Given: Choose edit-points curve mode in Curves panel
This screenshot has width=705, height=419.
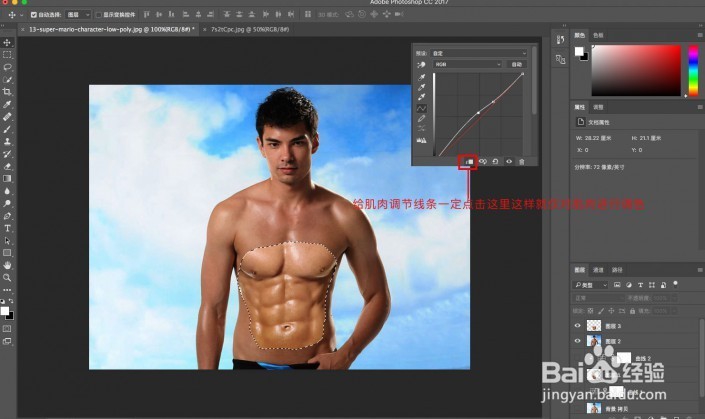Looking at the screenshot, I should click(422, 108).
